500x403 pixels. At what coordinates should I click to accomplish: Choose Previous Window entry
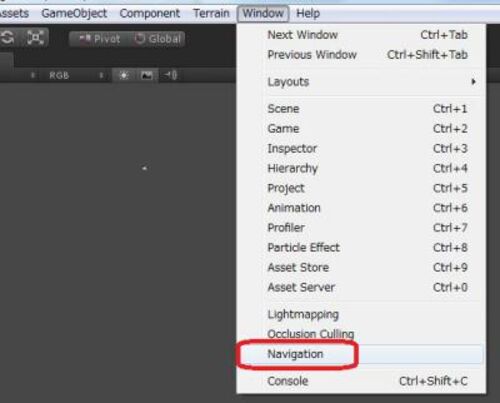tap(361, 55)
